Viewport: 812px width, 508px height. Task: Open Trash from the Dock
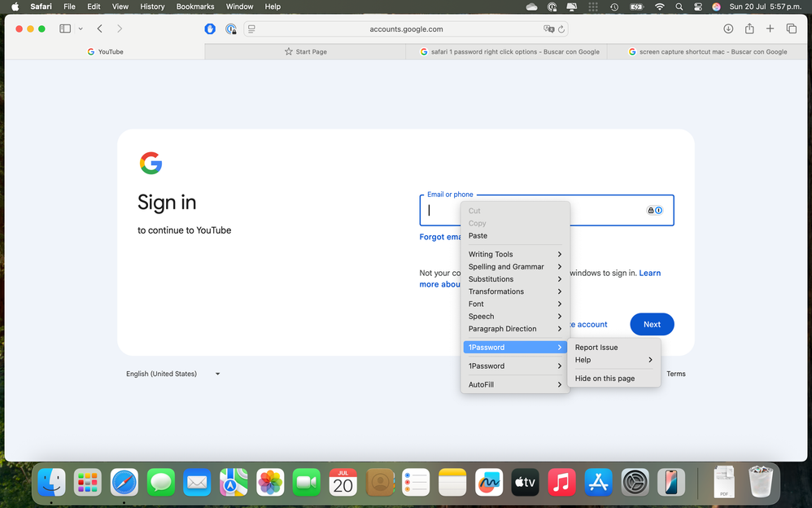pyautogui.click(x=761, y=482)
